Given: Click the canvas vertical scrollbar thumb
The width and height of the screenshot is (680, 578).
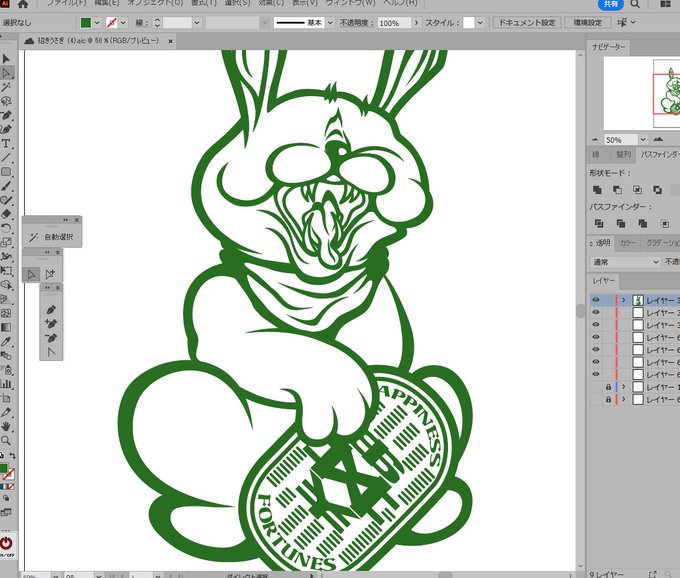Looking at the screenshot, I should click(580, 311).
